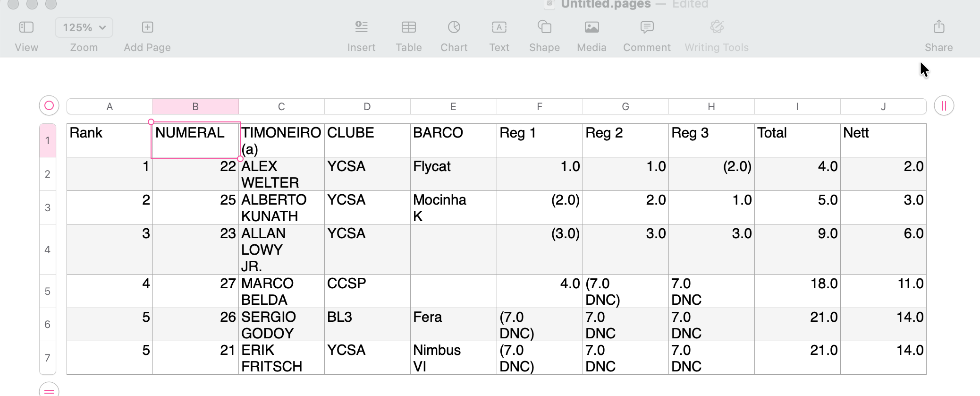Screen dimensions: 980x396
Task: Click the add-row handle below row 7
Action: click(x=49, y=390)
